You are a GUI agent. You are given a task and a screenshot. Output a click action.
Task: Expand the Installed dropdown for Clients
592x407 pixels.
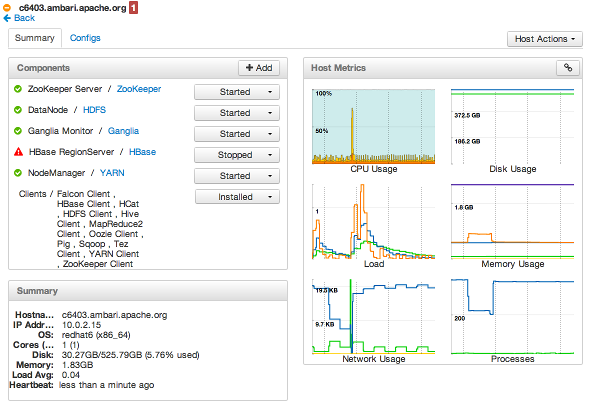click(x=237, y=197)
